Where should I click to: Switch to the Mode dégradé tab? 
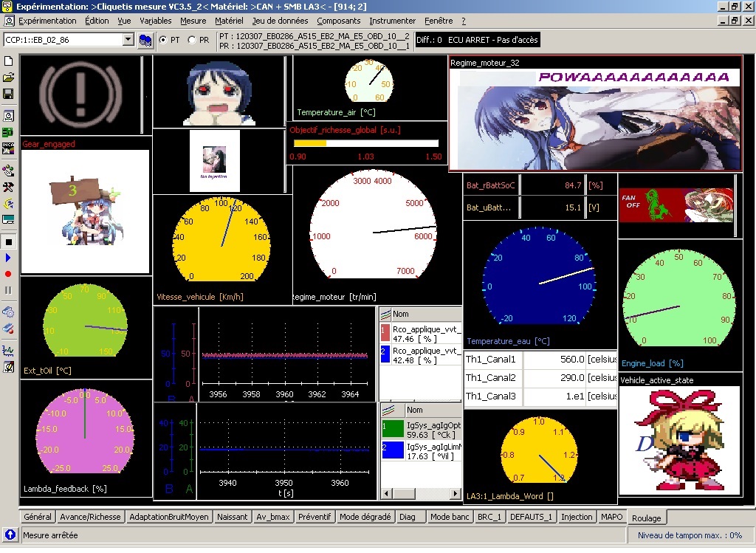click(365, 517)
